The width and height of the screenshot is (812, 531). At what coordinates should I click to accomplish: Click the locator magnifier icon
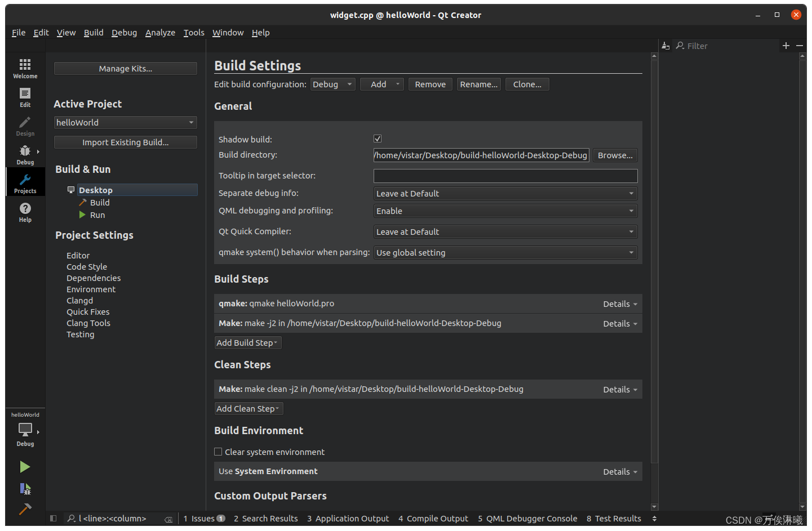72,519
